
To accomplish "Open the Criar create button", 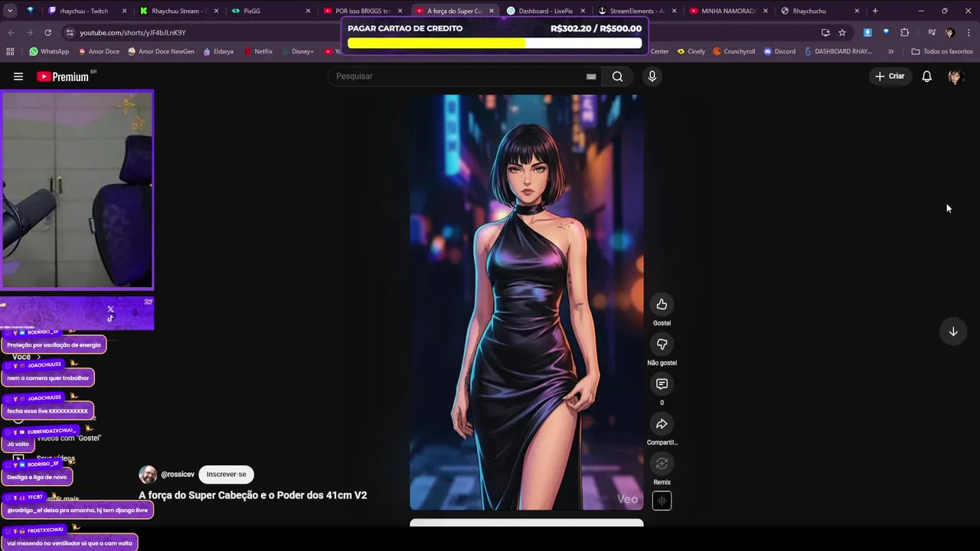I will tap(890, 77).
